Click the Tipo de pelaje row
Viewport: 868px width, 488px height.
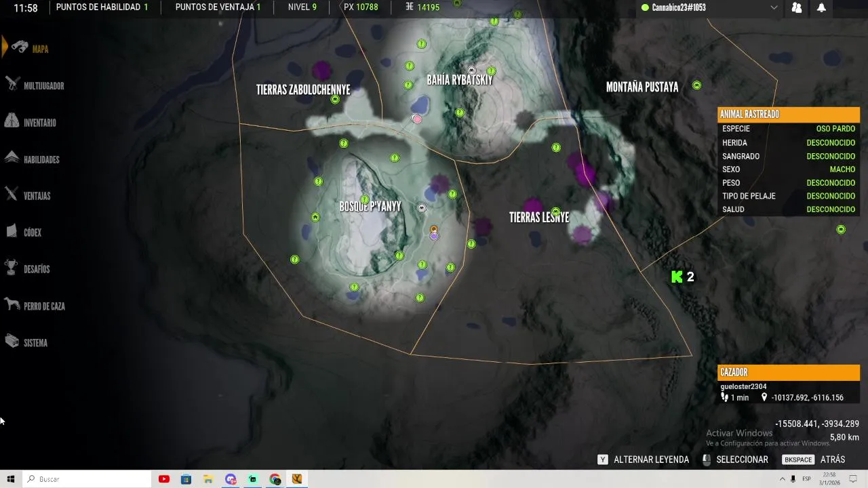[789, 196]
